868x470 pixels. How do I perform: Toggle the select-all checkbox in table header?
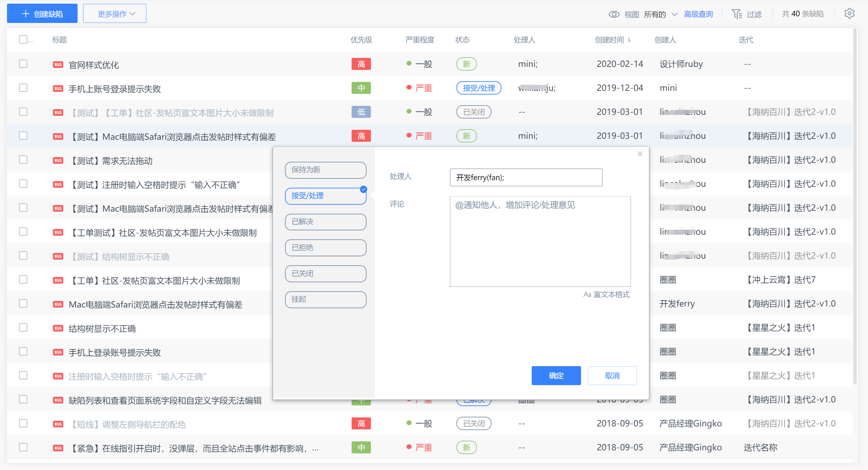point(23,39)
